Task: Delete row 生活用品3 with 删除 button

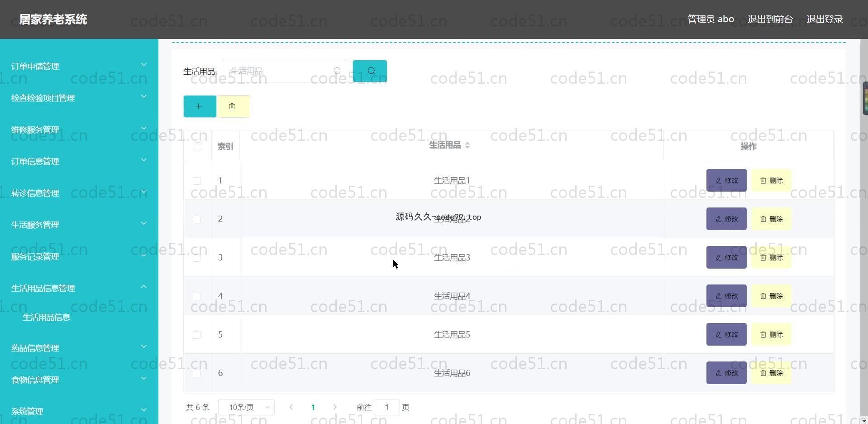Action: pyautogui.click(x=771, y=257)
